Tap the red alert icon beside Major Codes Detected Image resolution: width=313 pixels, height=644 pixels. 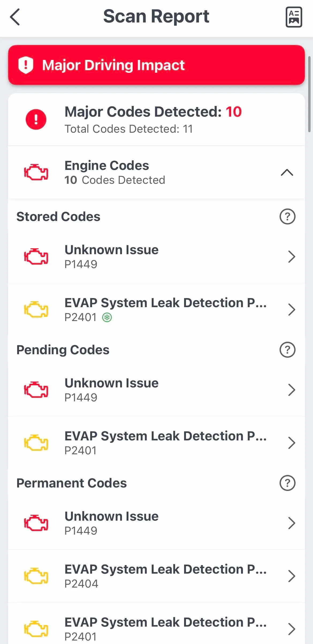[x=36, y=119]
